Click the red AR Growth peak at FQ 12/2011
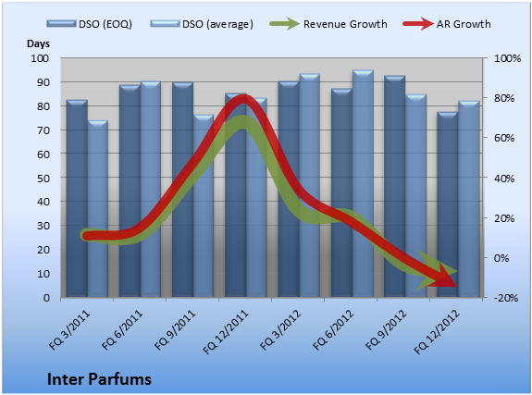This screenshot has width=532, height=395. pos(243,100)
